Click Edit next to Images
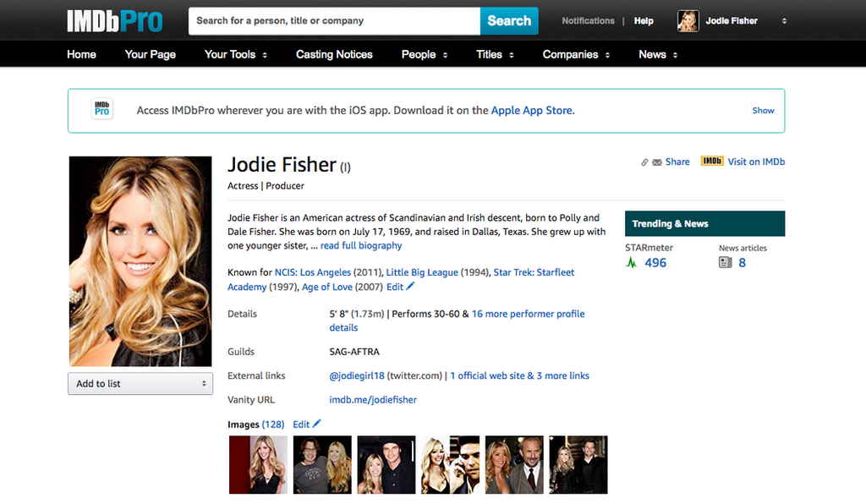The height and width of the screenshot is (504, 866). [x=301, y=425]
